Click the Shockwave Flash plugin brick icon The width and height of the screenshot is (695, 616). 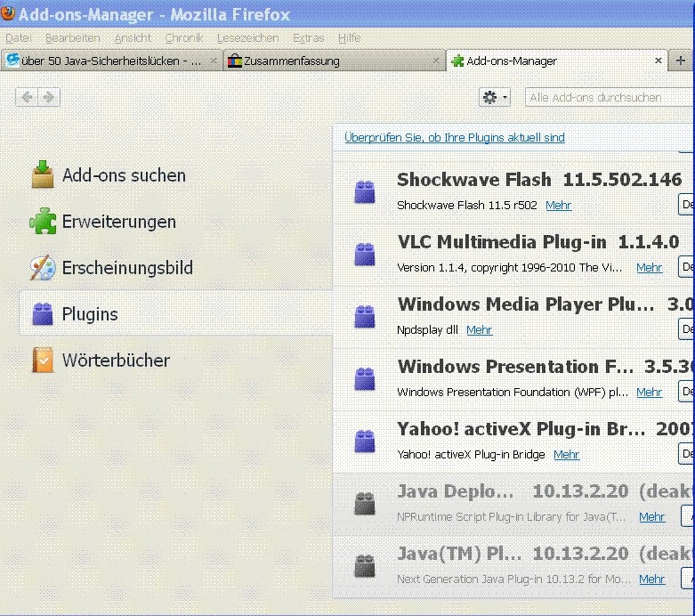[364, 191]
